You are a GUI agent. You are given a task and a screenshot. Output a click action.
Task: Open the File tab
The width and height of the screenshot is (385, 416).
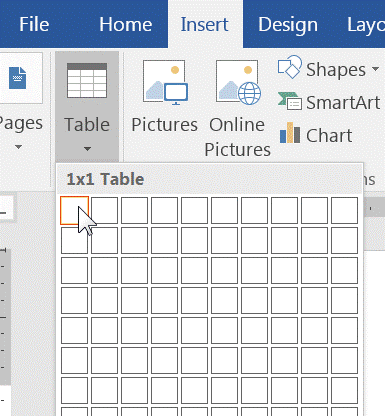pos(34,24)
